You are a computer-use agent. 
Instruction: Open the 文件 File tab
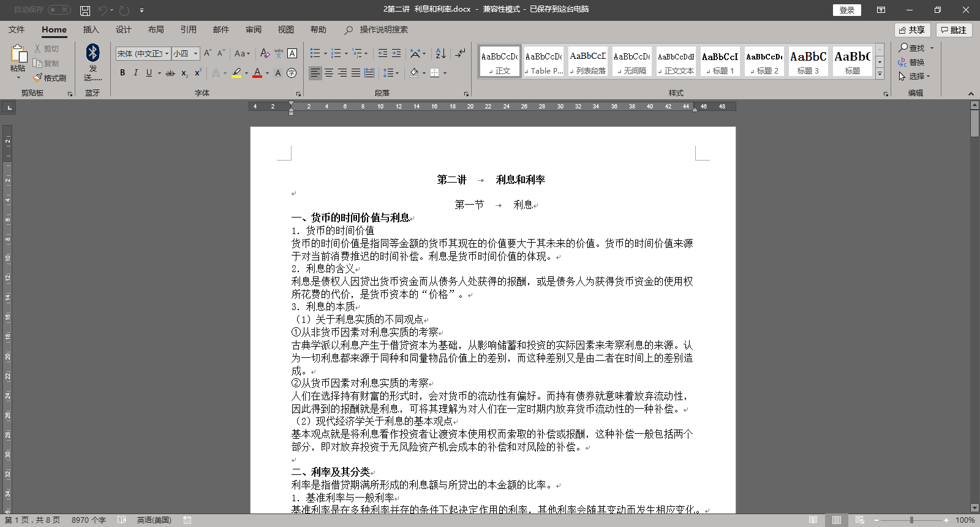(x=17, y=29)
